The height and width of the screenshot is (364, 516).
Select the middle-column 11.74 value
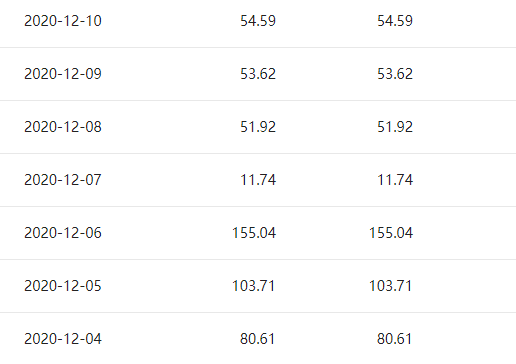click(258, 180)
